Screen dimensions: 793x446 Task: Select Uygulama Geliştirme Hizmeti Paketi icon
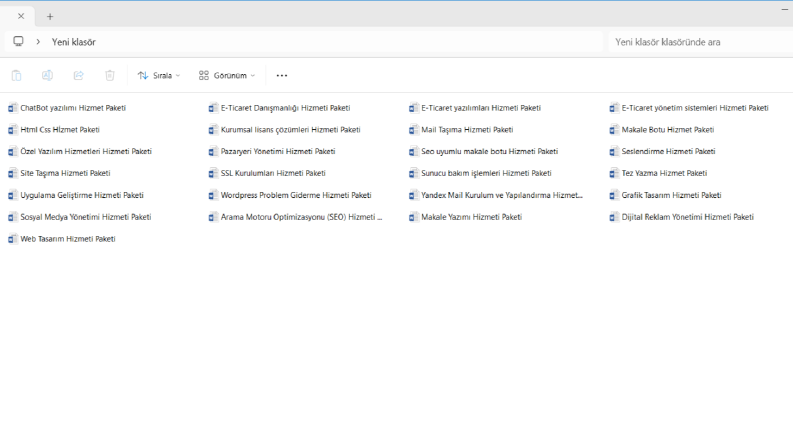point(13,195)
